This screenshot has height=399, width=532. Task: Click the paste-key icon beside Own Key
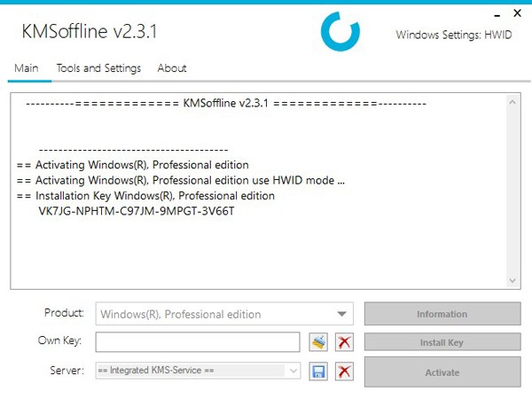pyautogui.click(x=319, y=342)
